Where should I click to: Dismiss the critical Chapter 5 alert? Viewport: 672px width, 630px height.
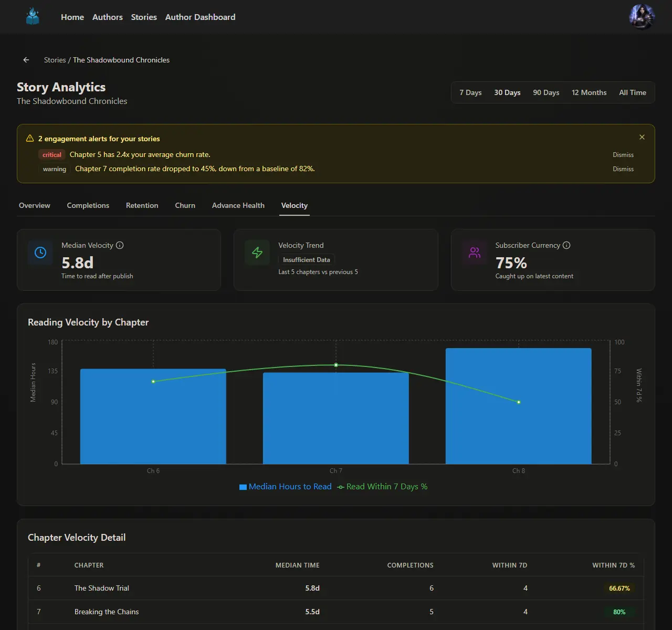pyautogui.click(x=623, y=155)
